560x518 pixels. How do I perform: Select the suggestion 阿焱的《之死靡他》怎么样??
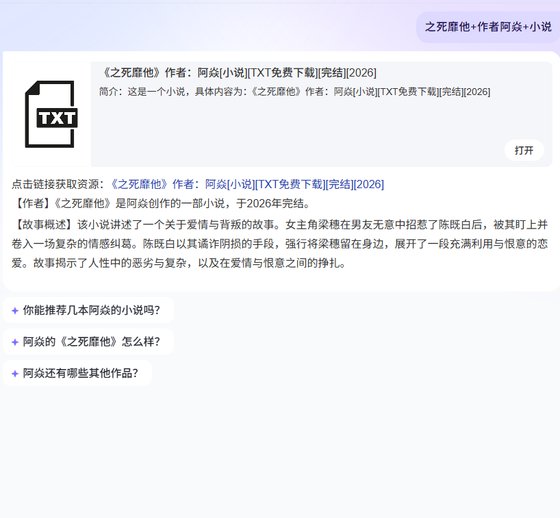tap(88, 342)
